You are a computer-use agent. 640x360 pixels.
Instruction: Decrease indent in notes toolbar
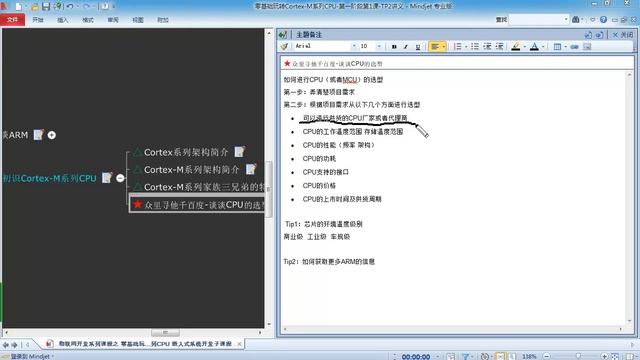[487, 47]
